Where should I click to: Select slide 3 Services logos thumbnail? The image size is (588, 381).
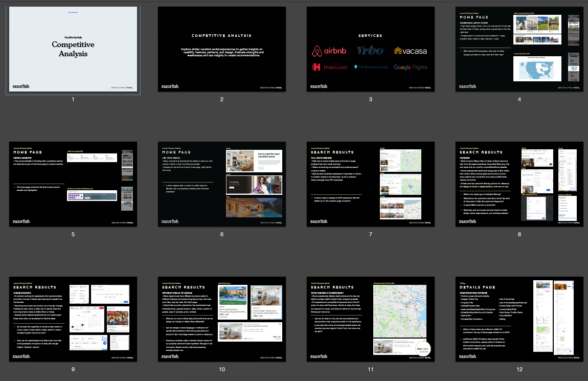371,49
